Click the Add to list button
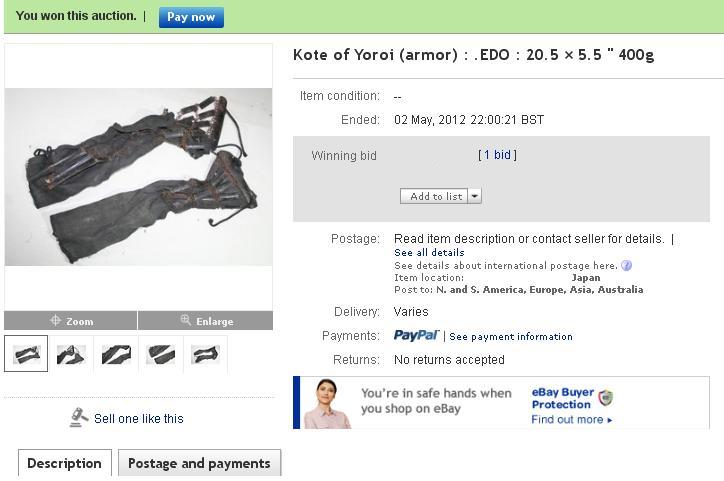 [x=434, y=196]
